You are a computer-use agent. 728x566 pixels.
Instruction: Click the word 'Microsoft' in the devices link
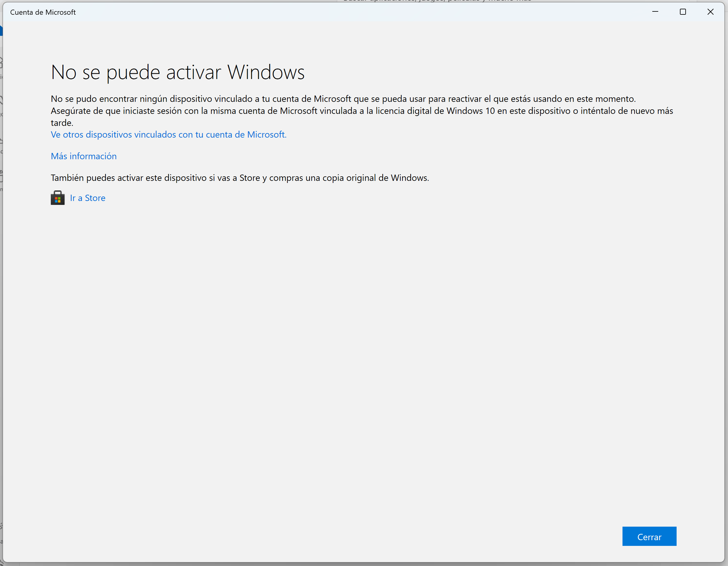point(266,134)
